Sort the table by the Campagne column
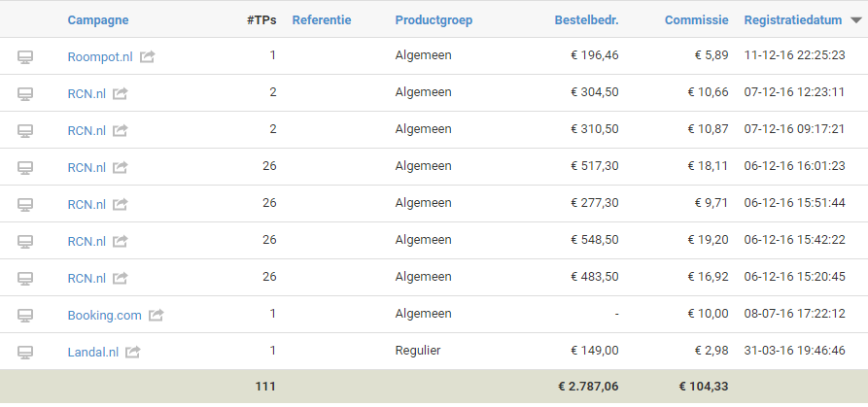The height and width of the screenshot is (407, 868). coord(98,20)
